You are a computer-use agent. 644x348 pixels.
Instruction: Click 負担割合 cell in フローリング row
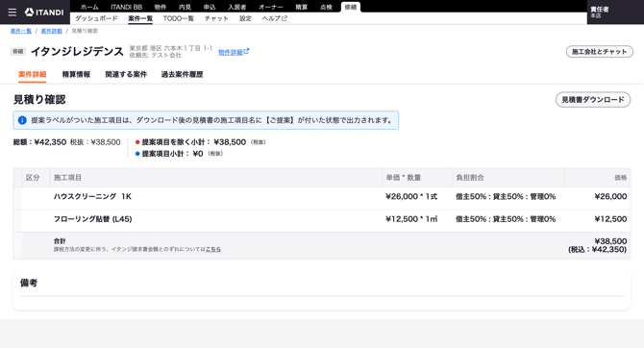tap(506, 219)
